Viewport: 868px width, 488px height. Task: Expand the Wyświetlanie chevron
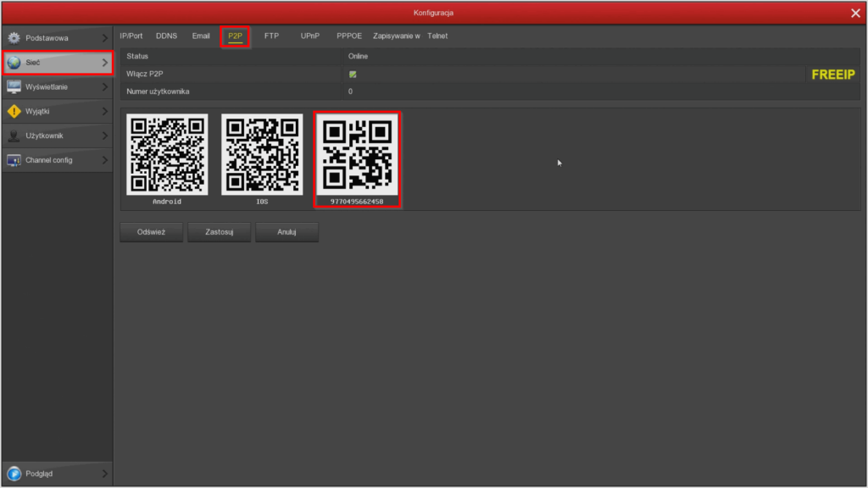click(105, 86)
